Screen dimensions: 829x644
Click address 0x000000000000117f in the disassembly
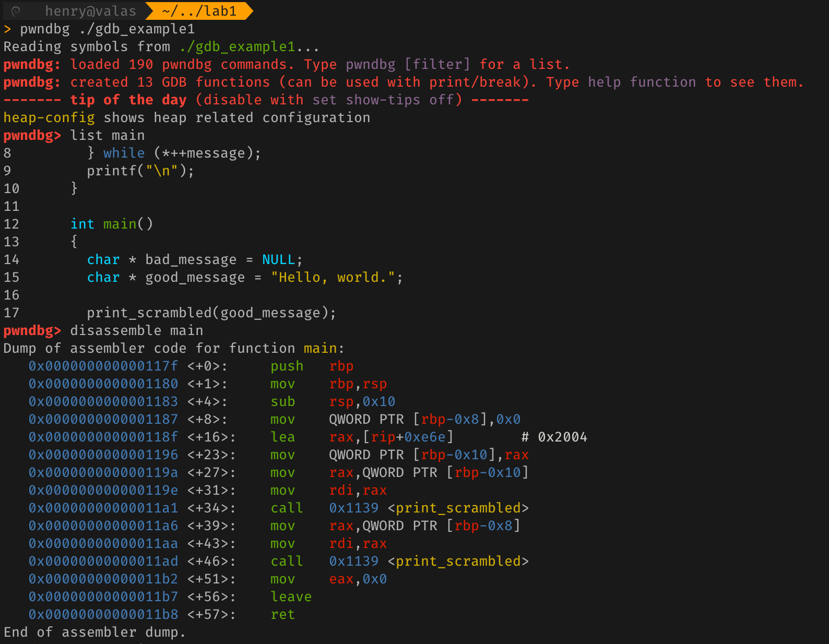point(103,366)
